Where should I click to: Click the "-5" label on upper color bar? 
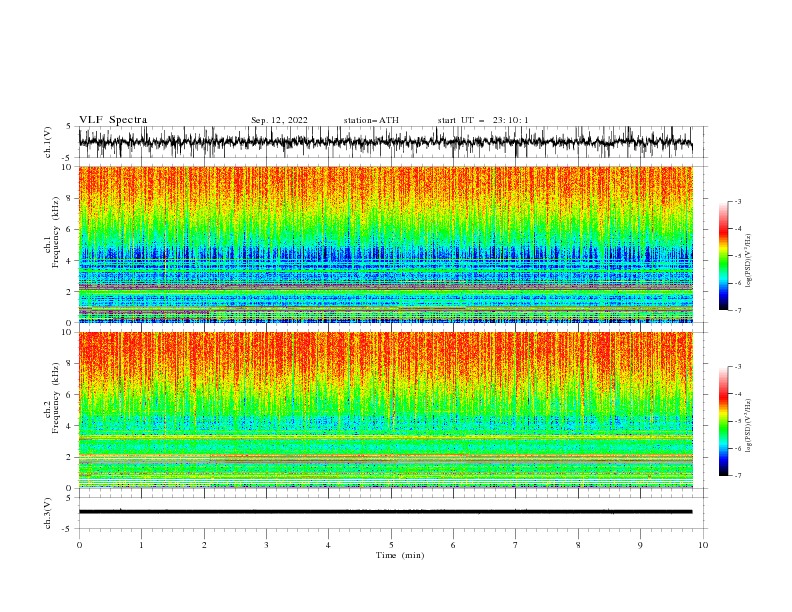pos(738,256)
